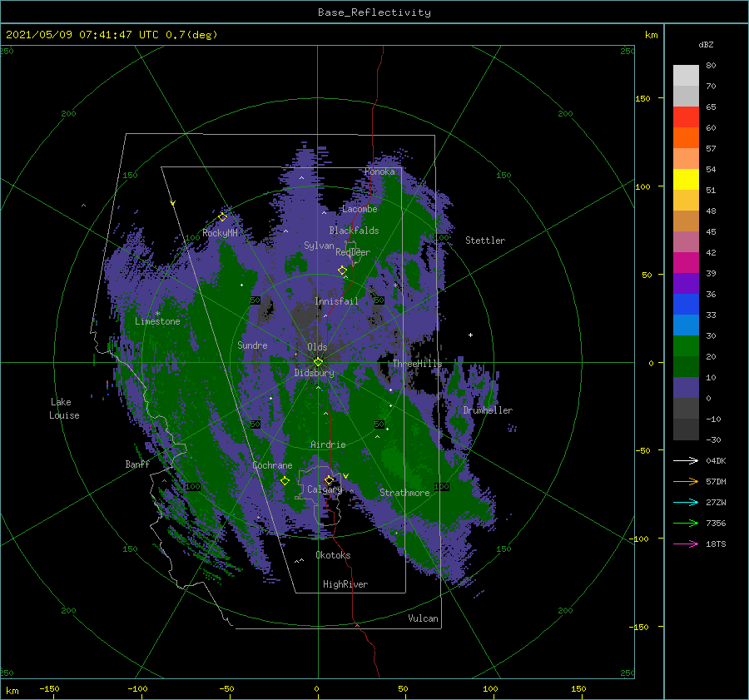This screenshot has width=749, height=700.
Task: Click the Strathmore label
Action: pos(404,493)
